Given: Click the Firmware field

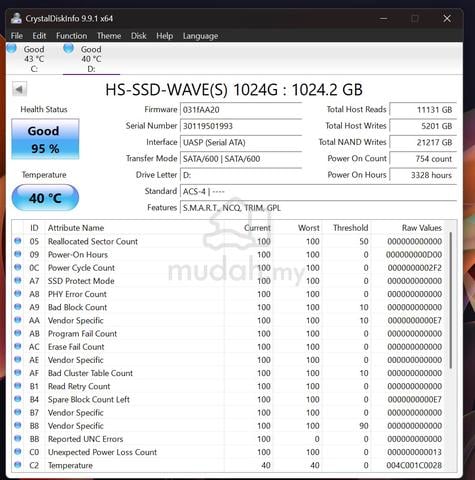Looking at the screenshot, I should point(241,110).
